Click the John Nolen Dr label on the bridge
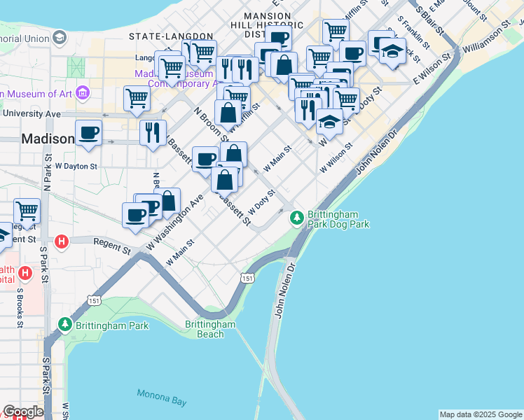524x420 pixels. [x=285, y=290]
